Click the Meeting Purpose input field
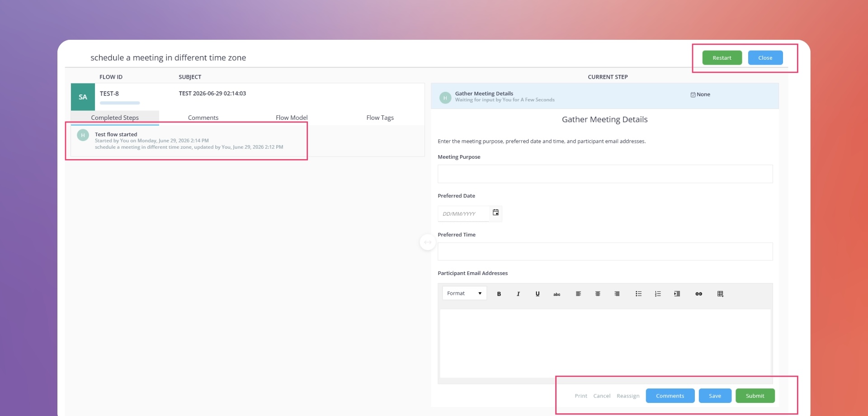Screen dimensions: 868x416 [605, 174]
